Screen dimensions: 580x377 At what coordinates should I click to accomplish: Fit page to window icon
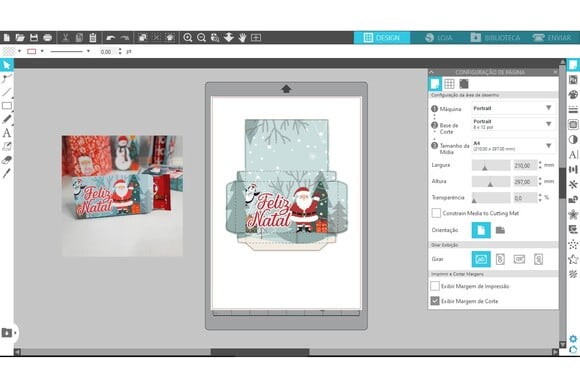(256, 37)
